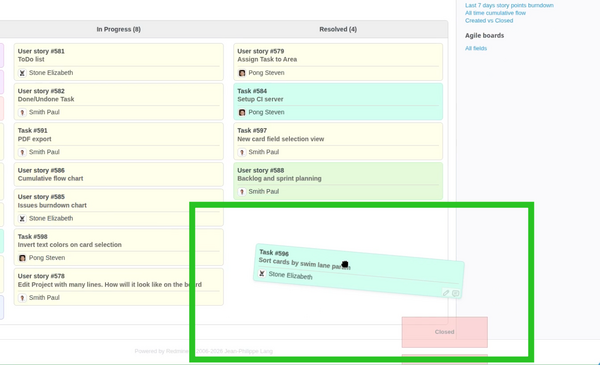Click Smith Paul avatar on story #578
This screenshot has width=600, height=365.
[x=22, y=298]
